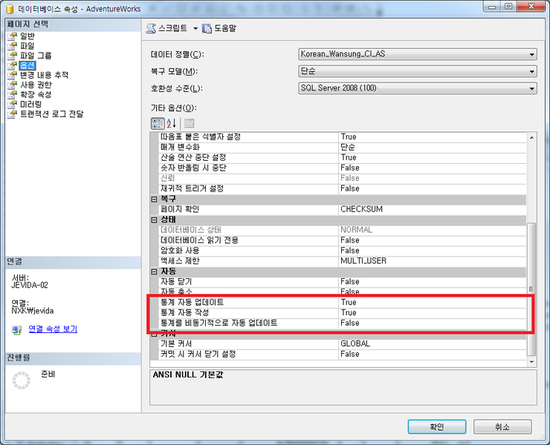This screenshot has width=550, height=445.
Task: Select the 옵션 page
Action: pos(27,65)
